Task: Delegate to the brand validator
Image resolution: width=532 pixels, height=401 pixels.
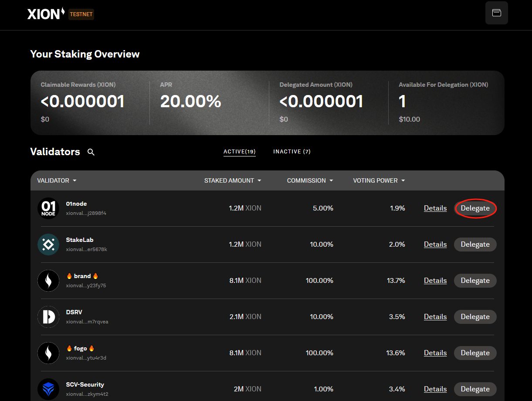Action: tap(475, 281)
